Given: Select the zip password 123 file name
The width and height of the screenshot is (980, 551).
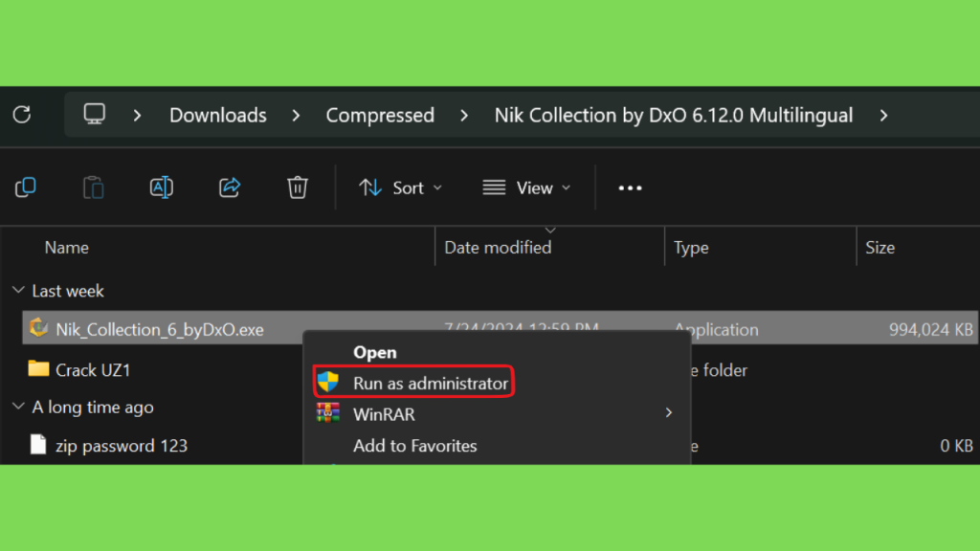Looking at the screenshot, I should pyautogui.click(x=122, y=446).
